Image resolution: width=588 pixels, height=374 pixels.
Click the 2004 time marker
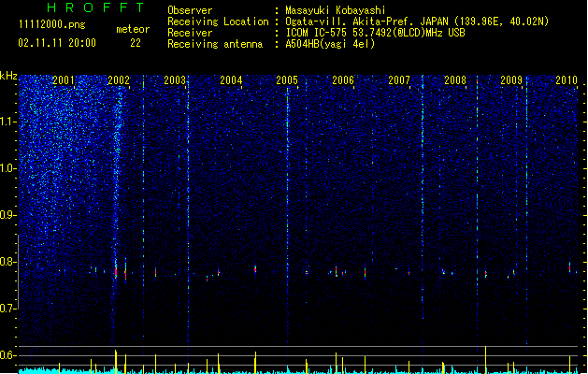[231, 80]
